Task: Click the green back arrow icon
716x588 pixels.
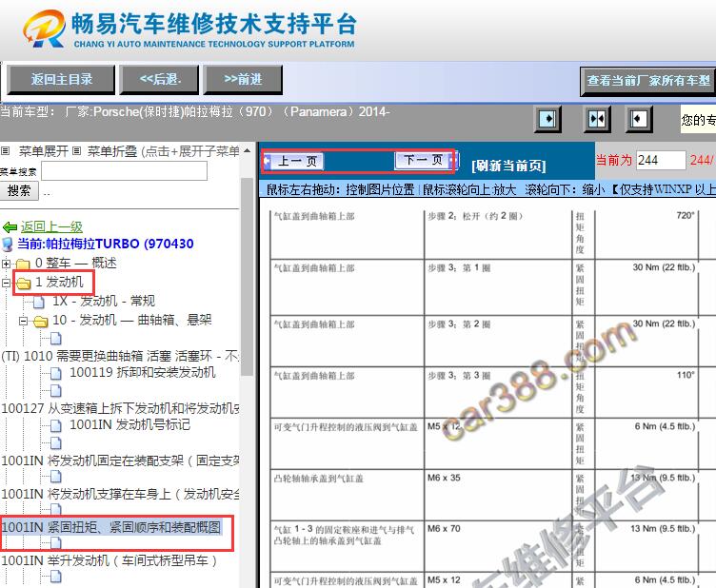Action: 10,226
